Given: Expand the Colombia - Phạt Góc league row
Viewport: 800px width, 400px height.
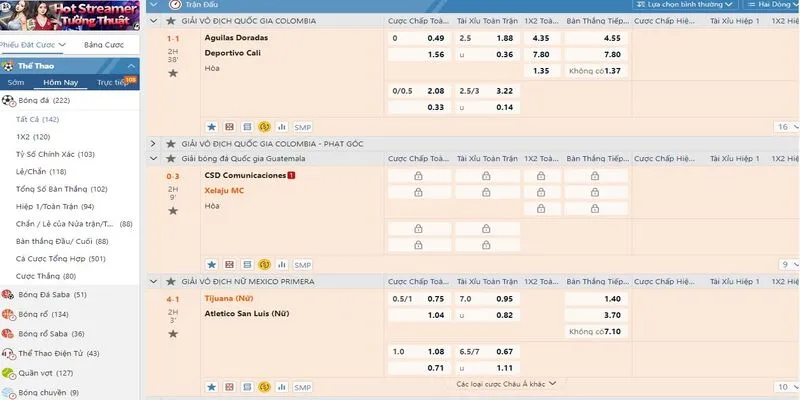Looking at the screenshot, I should click(153, 144).
